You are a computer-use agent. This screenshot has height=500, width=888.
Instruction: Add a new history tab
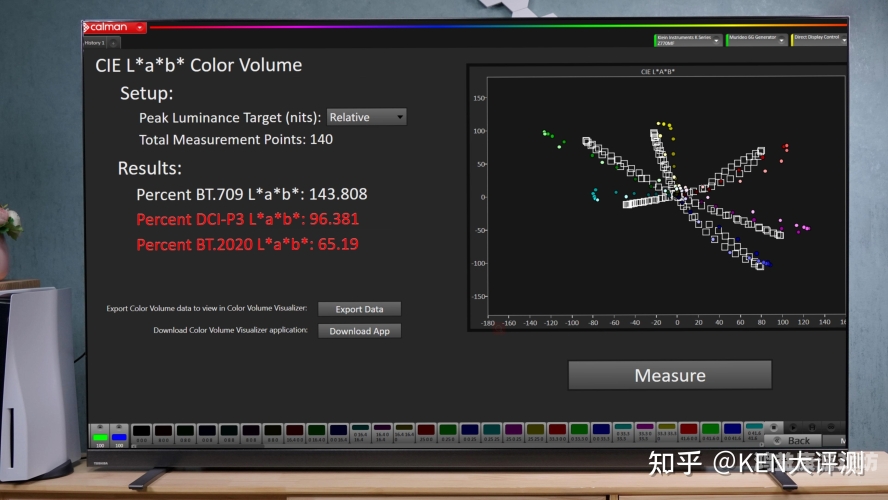pyautogui.click(x=113, y=43)
